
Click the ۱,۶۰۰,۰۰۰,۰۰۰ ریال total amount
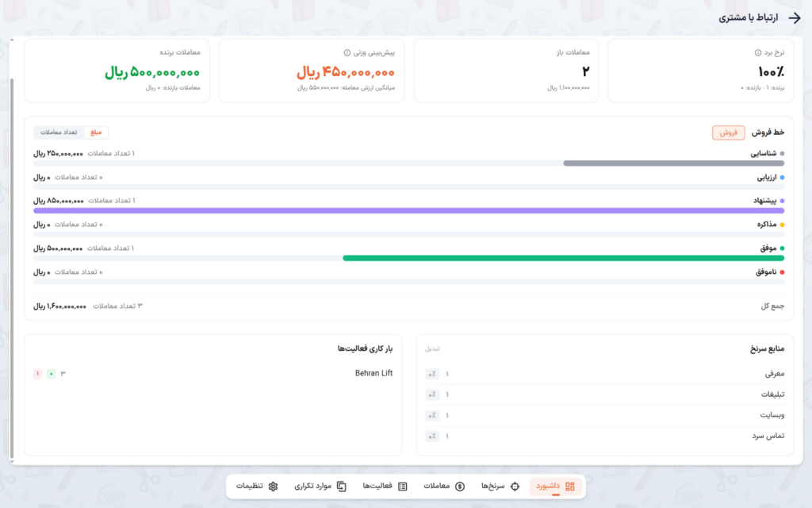[x=59, y=306]
